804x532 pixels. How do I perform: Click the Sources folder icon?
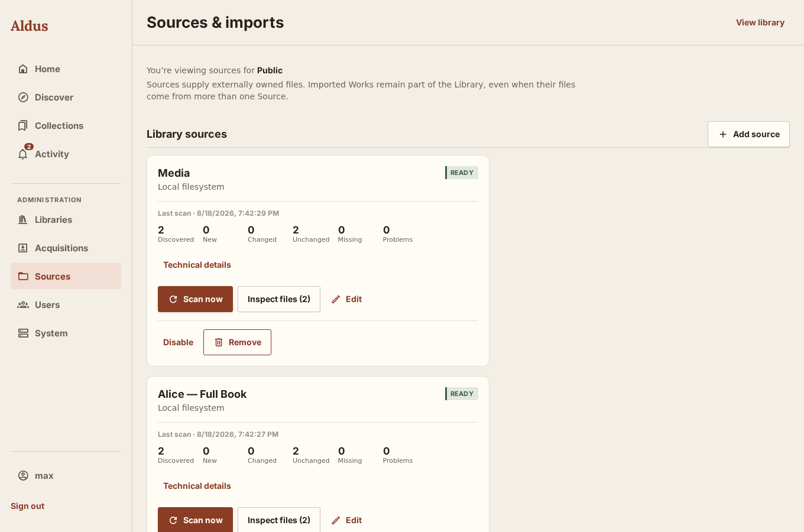(x=23, y=277)
